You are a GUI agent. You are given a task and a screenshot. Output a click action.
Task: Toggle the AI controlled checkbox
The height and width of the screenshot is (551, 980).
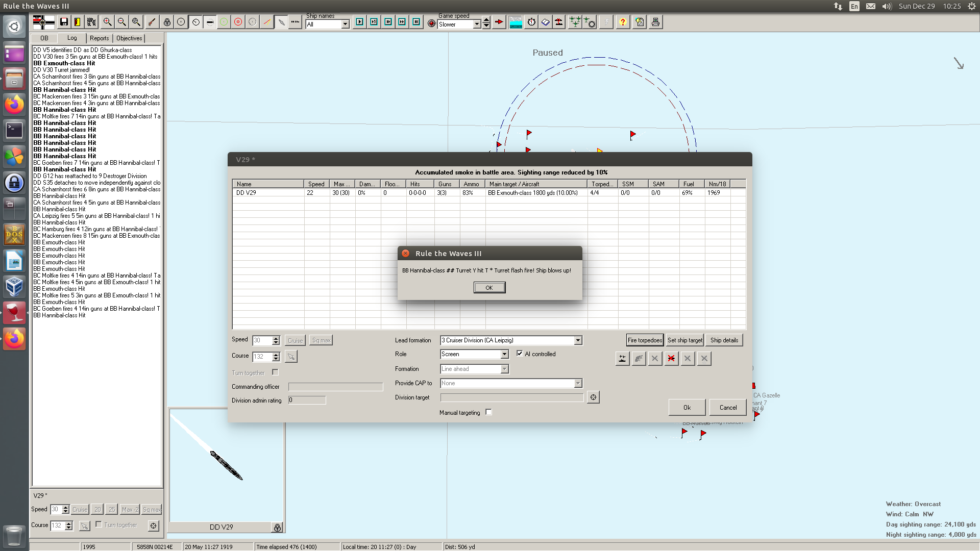[x=520, y=354]
